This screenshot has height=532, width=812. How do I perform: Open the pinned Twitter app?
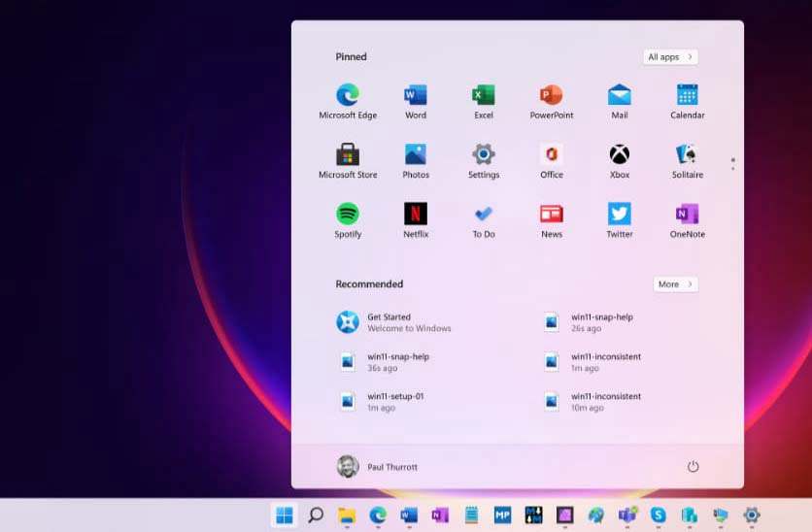pos(620,220)
